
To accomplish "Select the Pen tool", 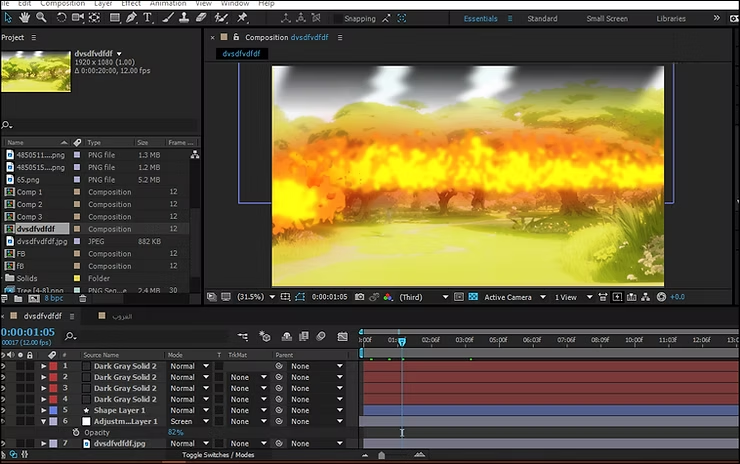I will coord(131,18).
